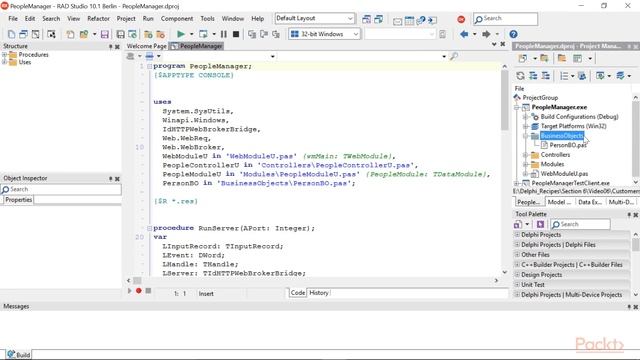Click the Save Current Desktop layout icon
This screenshot has height=360, width=640.
pos(367,19)
